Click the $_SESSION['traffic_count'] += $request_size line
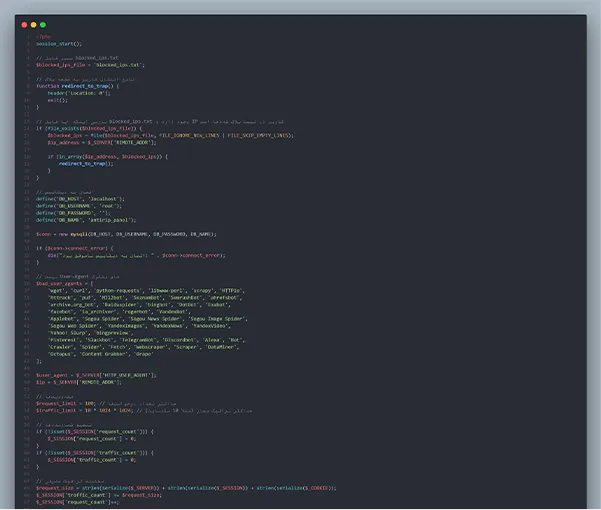 tap(99, 495)
